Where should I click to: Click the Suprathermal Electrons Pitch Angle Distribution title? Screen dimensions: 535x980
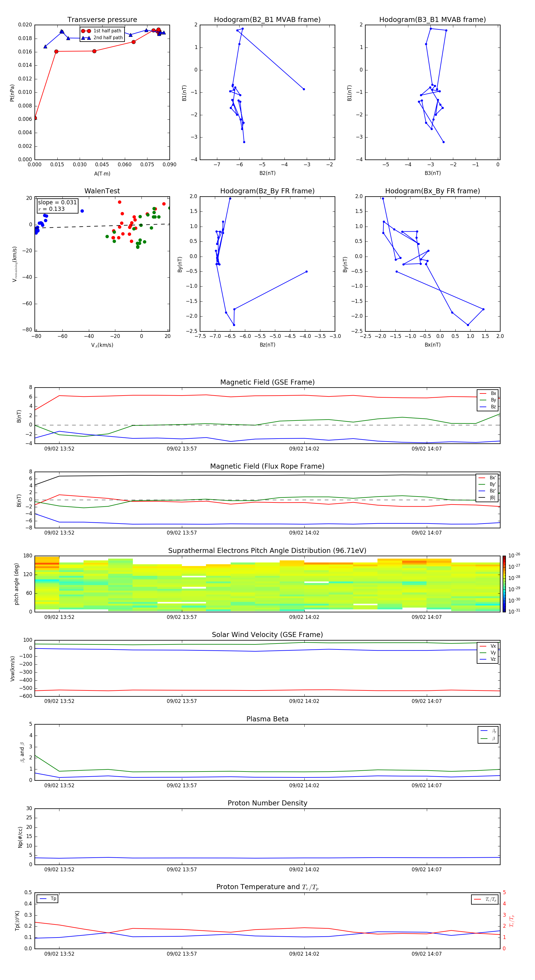(x=267, y=551)
